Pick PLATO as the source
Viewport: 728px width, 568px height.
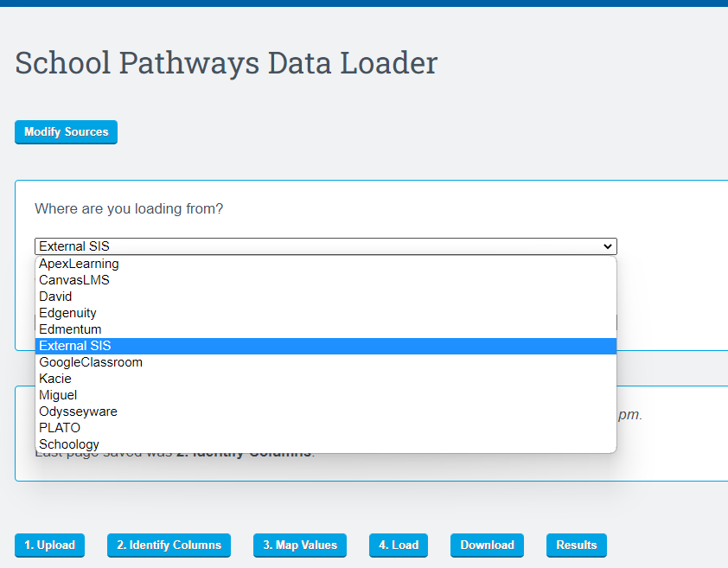pos(60,428)
